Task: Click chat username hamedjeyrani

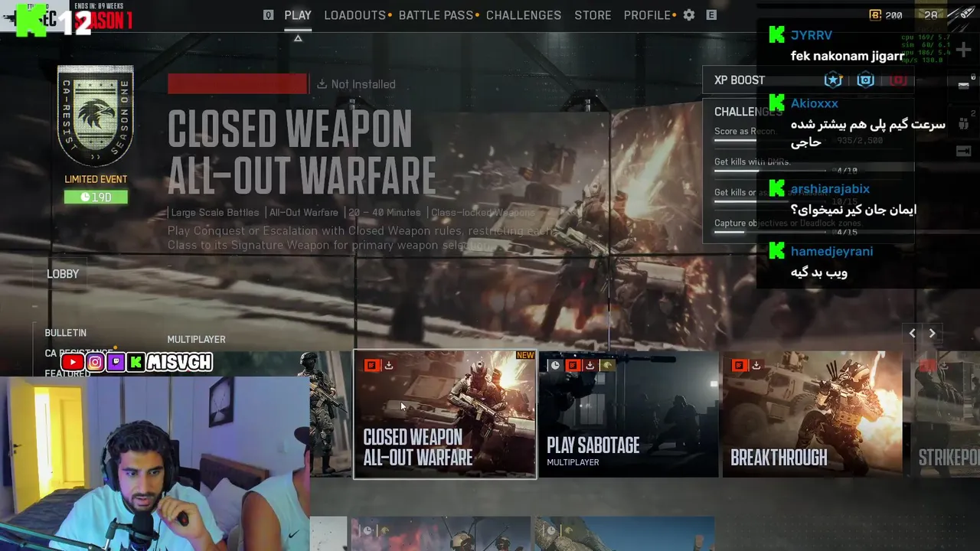Action: coord(831,251)
